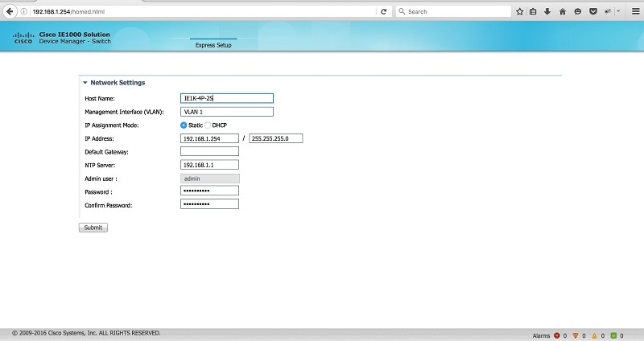Viewport: 644px width, 341px height.
Task: Open dropdown arrow next to extension icon
Action: [618, 11]
